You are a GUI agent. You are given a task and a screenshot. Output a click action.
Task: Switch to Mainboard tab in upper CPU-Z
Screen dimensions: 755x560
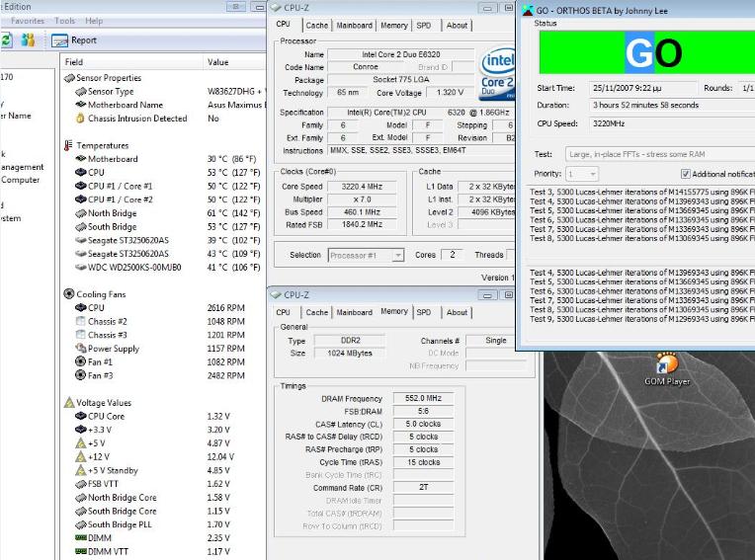(x=355, y=26)
